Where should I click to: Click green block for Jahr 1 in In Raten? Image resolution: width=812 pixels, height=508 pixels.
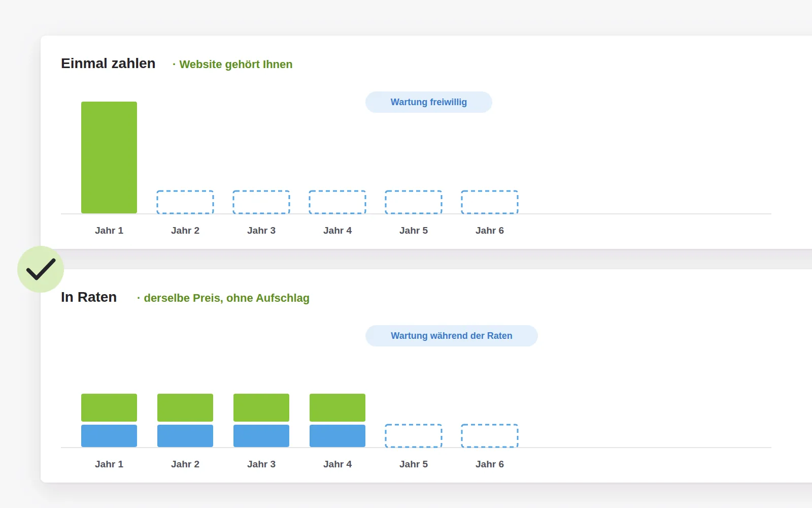point(109,407)
